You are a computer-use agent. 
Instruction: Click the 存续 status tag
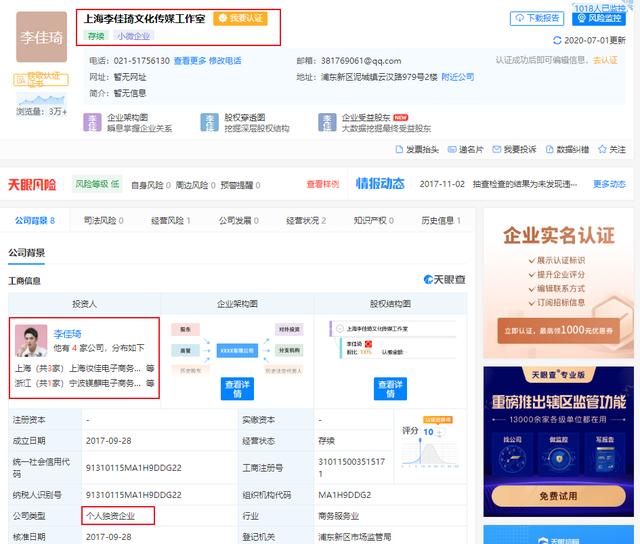click(96, 36)
